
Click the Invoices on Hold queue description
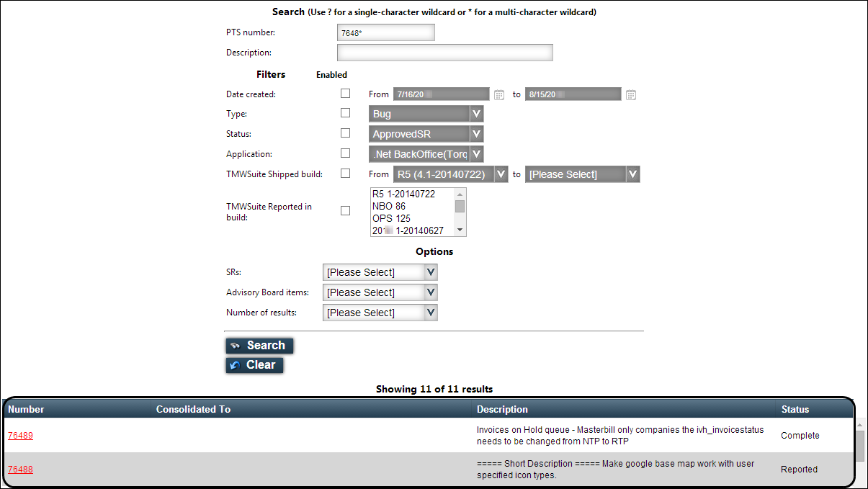[x=620, y=436]
